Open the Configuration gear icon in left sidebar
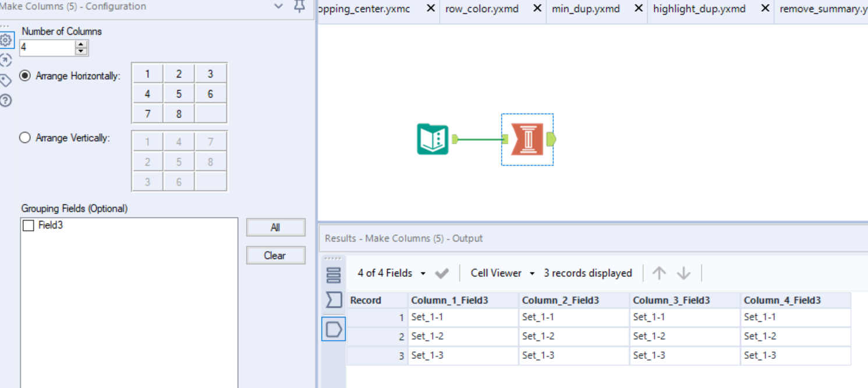 (6, 40)
